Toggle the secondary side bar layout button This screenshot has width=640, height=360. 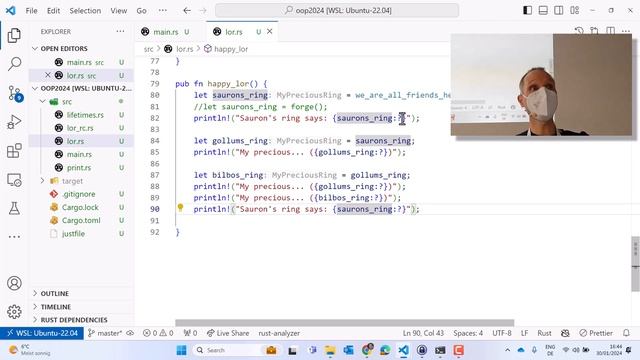558,10
